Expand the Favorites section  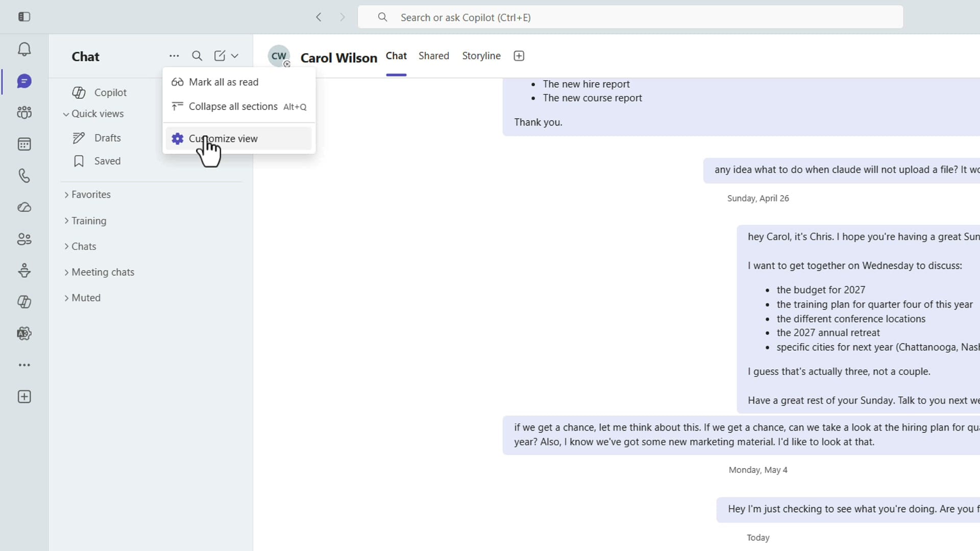coord(87,195)
